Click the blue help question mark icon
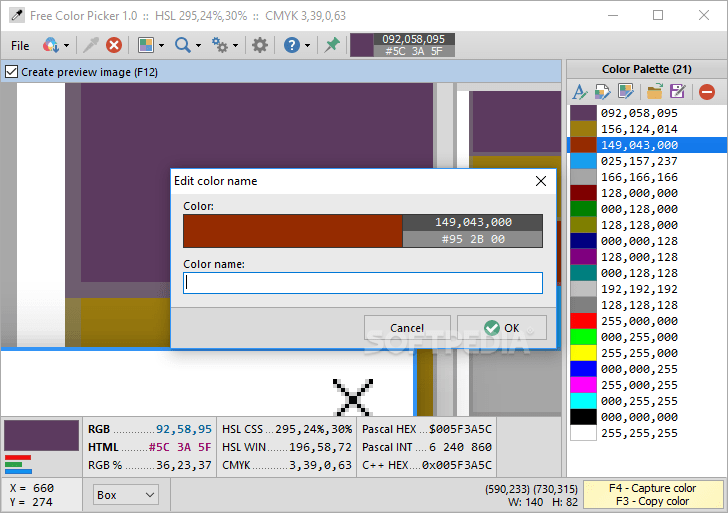The height and width of the screenshot is (513, 728). [292, 45]
